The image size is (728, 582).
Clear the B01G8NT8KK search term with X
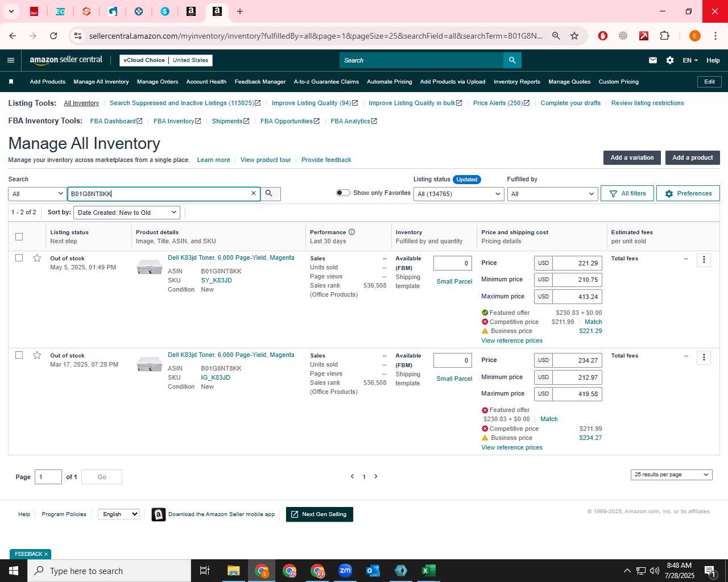pyautogui.click(x=254, y=194)
